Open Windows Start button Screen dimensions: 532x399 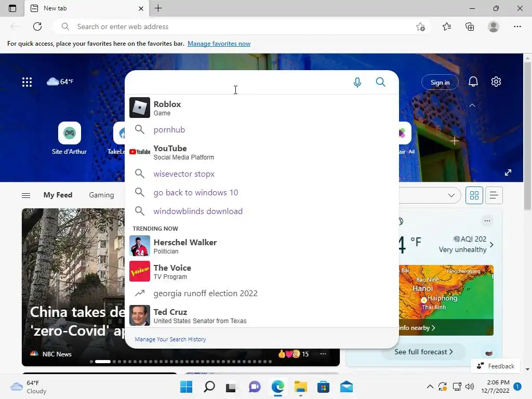coord(186,387)
